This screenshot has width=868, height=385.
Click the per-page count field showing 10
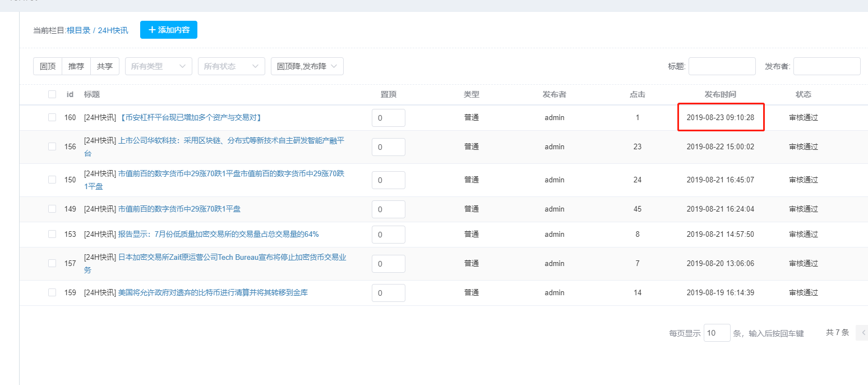point(717,333)
